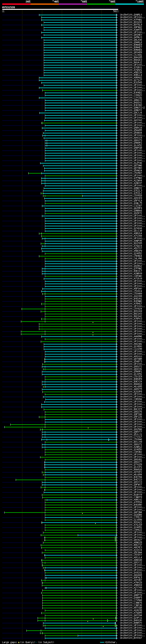The height and width of the screenshot is (644, 146).
Task: Open hit UniRef100_Q8GU73
Action: tap(131, 140)
